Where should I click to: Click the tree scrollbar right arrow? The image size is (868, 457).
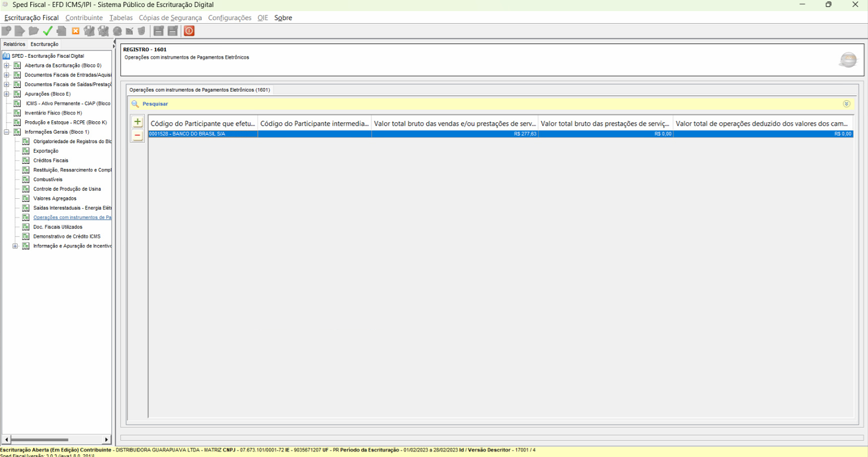(x=107, y=440)
